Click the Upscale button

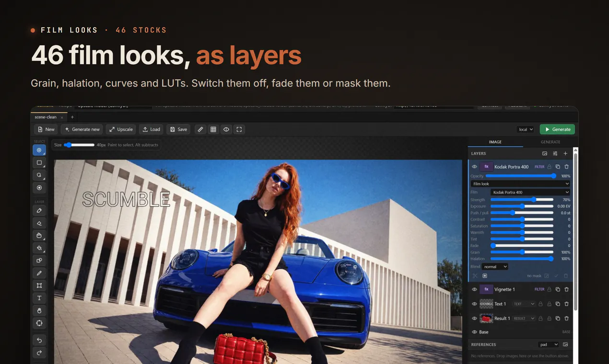(120, 129)
